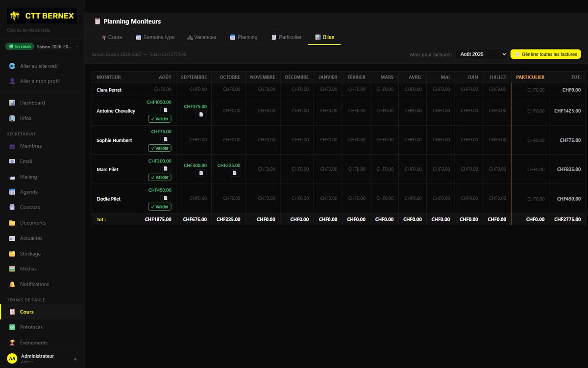588x368 pixels.
Task: Click the CHF225.00 Octobre amount for Marc Pilet
Action: pos(229,165)
